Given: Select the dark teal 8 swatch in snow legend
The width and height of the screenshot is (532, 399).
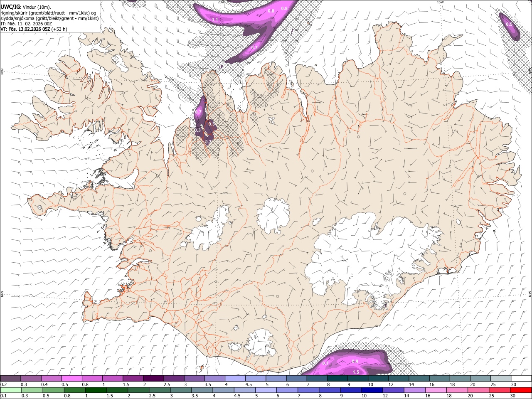Looking at the screenshot, I should tap(337, 379).
